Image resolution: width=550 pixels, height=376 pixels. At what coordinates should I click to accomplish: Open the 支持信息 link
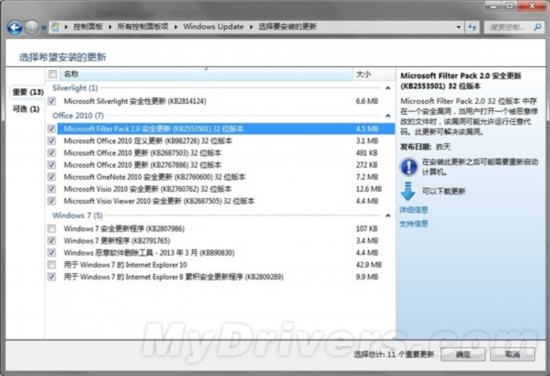414,224
